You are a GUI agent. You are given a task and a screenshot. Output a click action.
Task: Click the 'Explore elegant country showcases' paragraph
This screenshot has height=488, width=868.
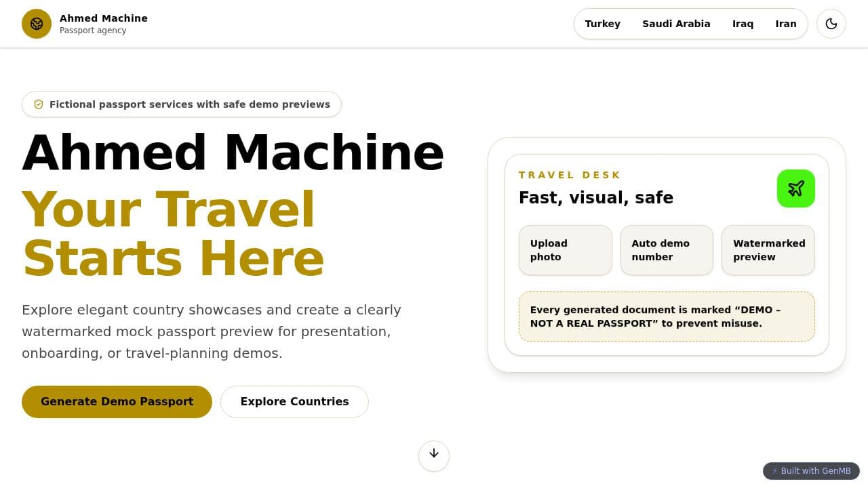[x=212, y=331]
